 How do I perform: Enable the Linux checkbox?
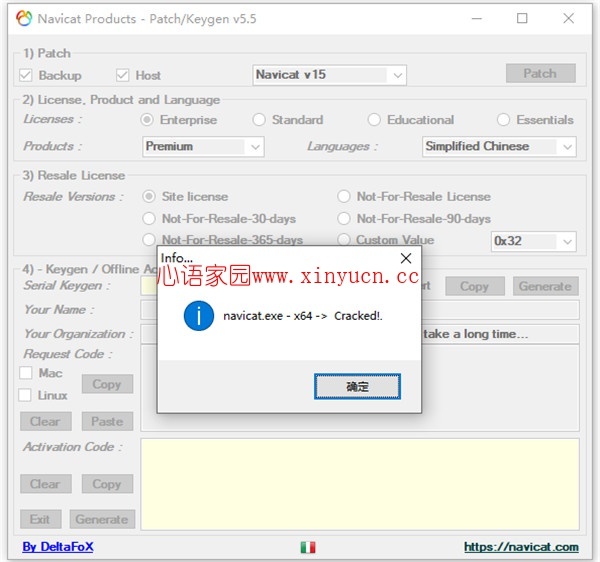point(25,395)
